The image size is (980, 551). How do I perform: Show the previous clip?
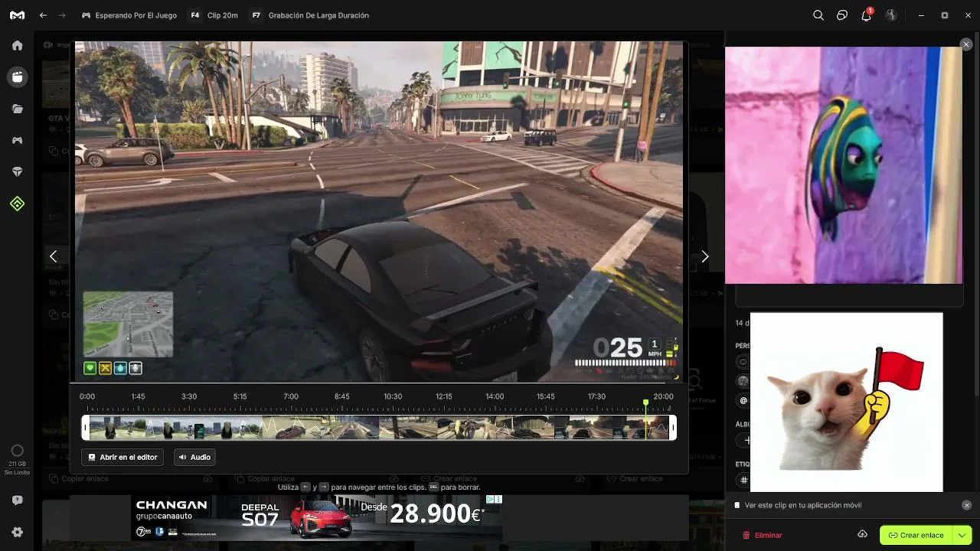(53, 256)
